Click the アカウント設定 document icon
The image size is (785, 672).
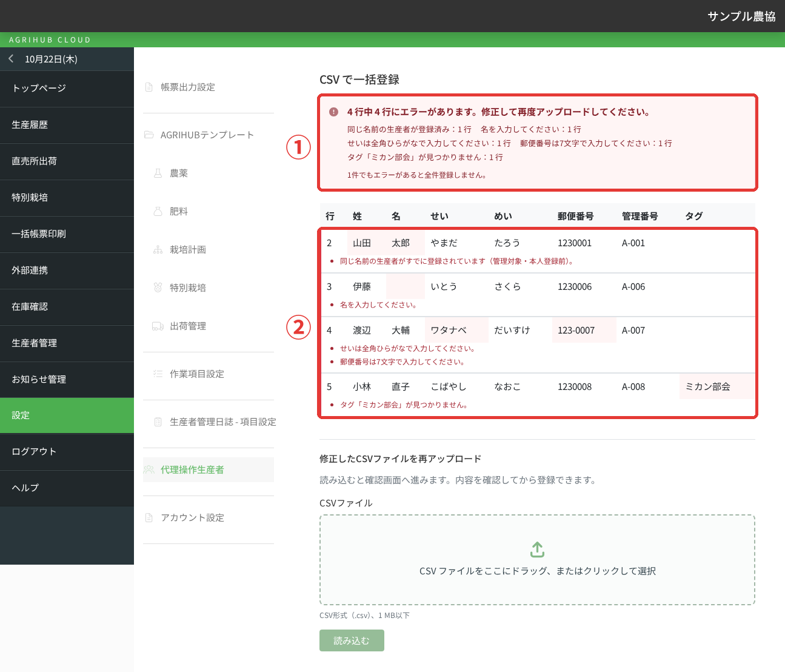[149, 518]
